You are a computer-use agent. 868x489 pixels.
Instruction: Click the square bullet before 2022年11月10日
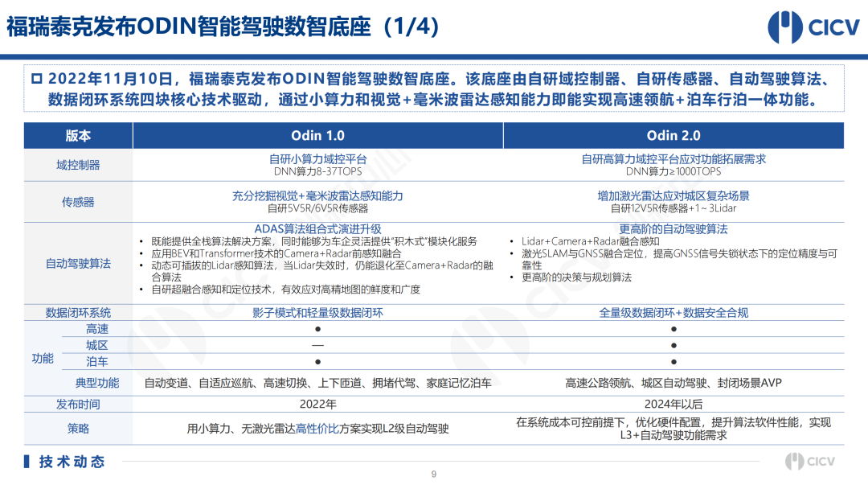pos(36,80)
